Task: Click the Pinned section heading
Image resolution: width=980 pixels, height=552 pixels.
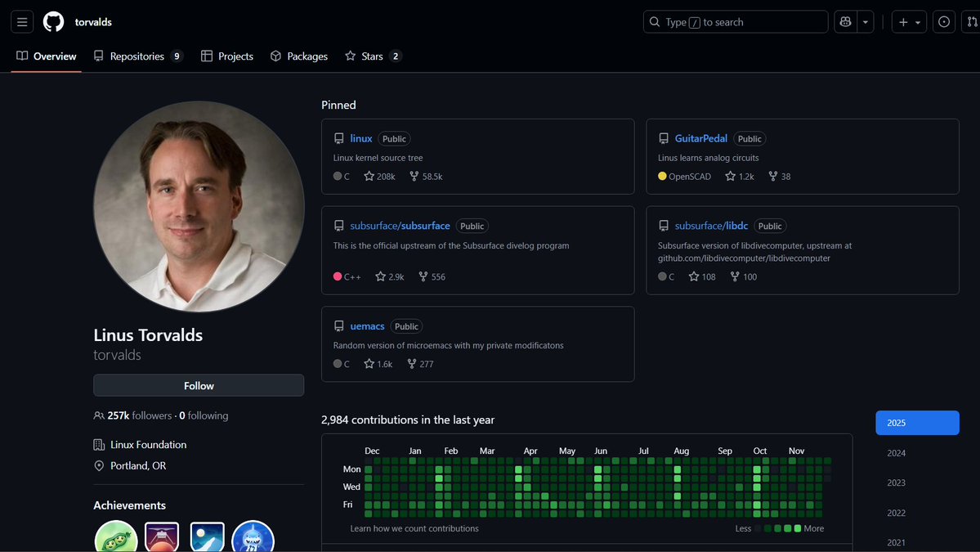Action: pyautogui.click(x=338, y=105)
